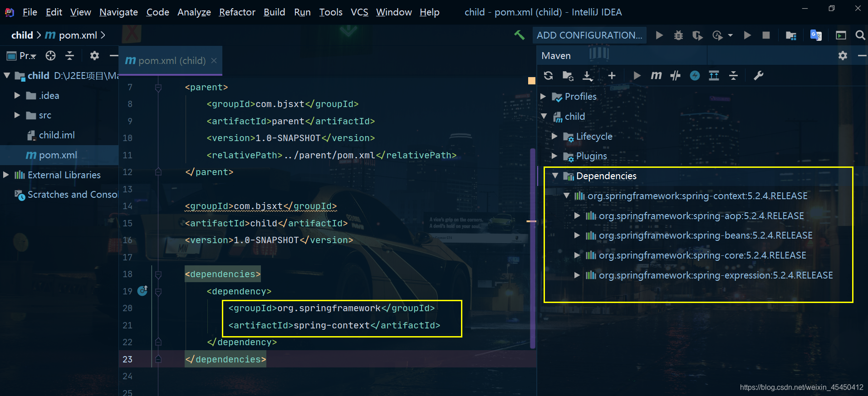Hide the Project tool window
This screenshot has height=396, width=868.
[113, 55]
